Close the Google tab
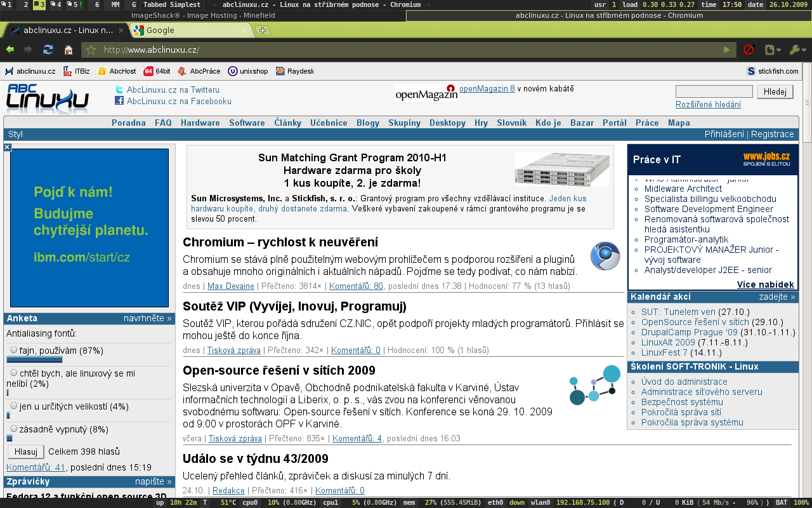 pos(246,30)
